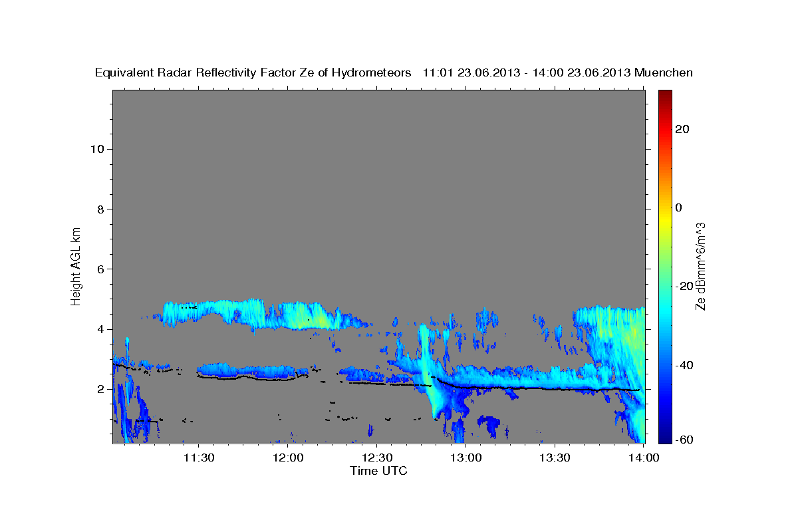This screenshot has height=532, width=798.
Task: Click the '11:30' time tick label
Action: click(x=198, y=458)
